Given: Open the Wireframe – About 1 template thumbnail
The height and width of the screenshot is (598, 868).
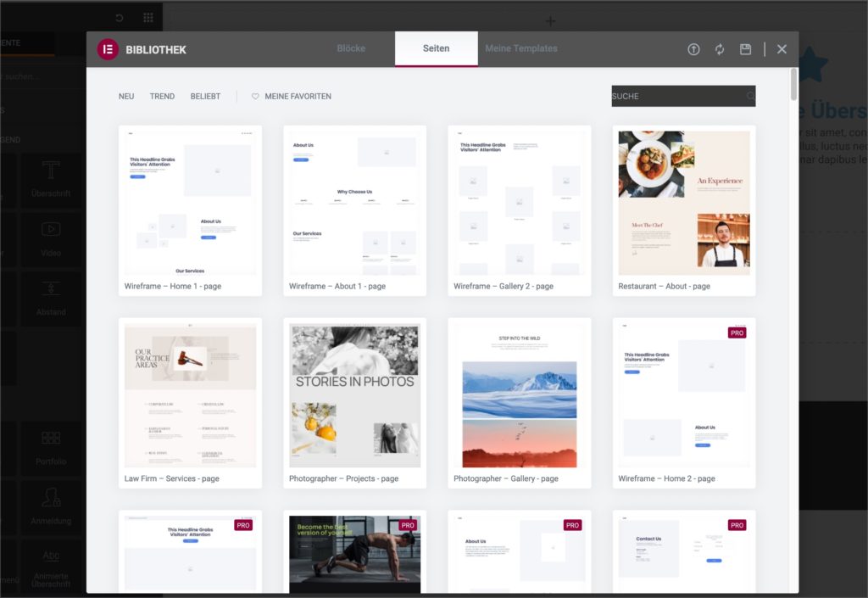Looking at the screenshot, I should pos(355,203).
